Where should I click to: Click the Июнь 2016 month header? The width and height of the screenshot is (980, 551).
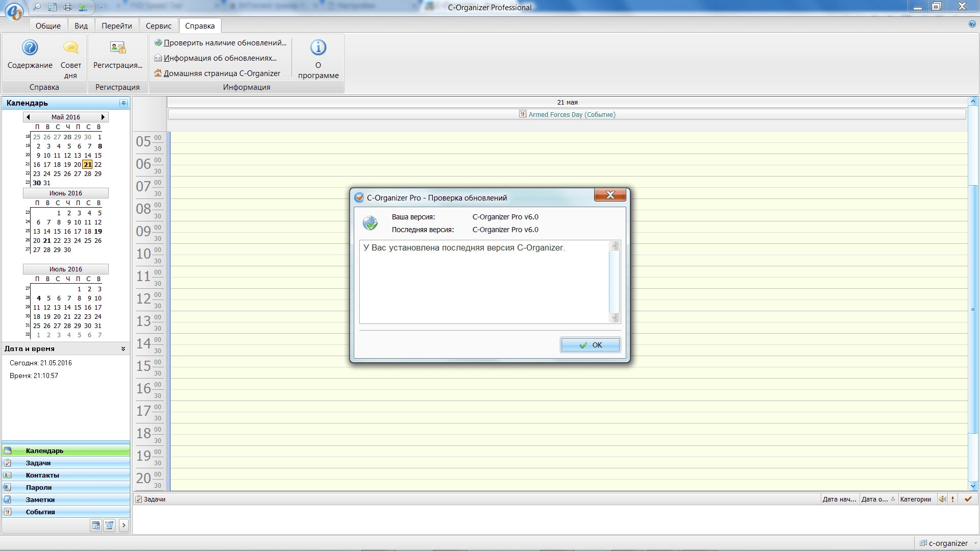point(66,193)
